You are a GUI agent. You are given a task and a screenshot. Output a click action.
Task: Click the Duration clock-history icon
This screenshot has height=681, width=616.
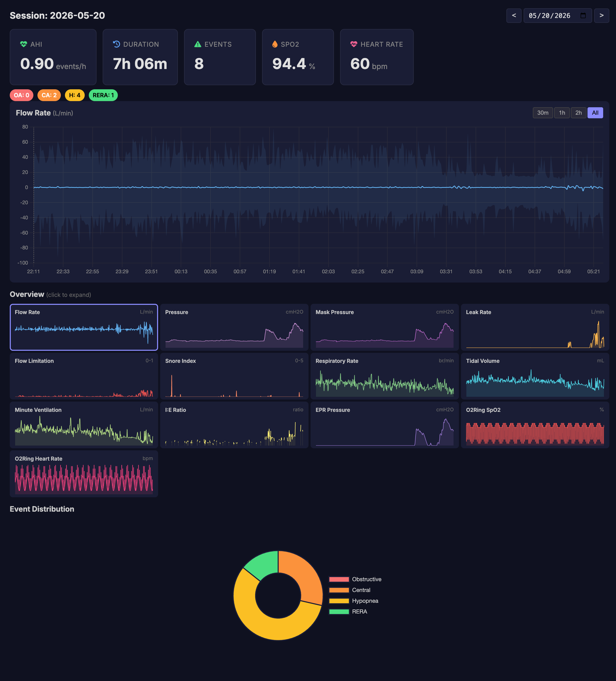pyautogui.click(x=116, y=44)
